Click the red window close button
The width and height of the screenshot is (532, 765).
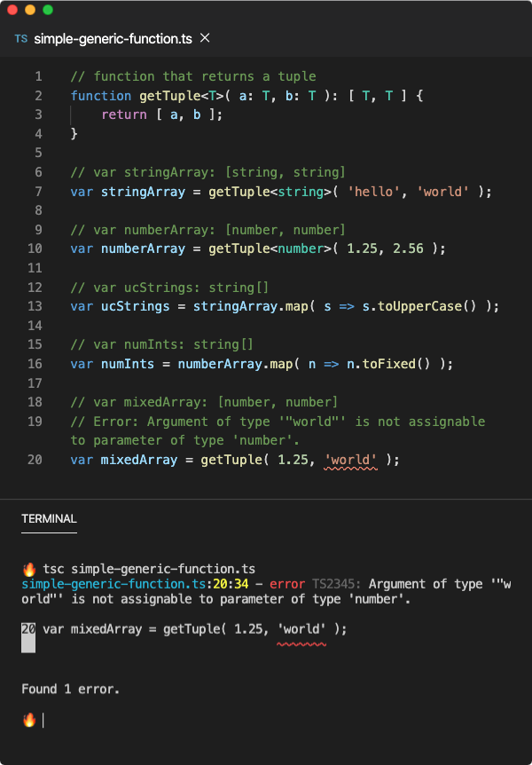(x=12, y=10)
